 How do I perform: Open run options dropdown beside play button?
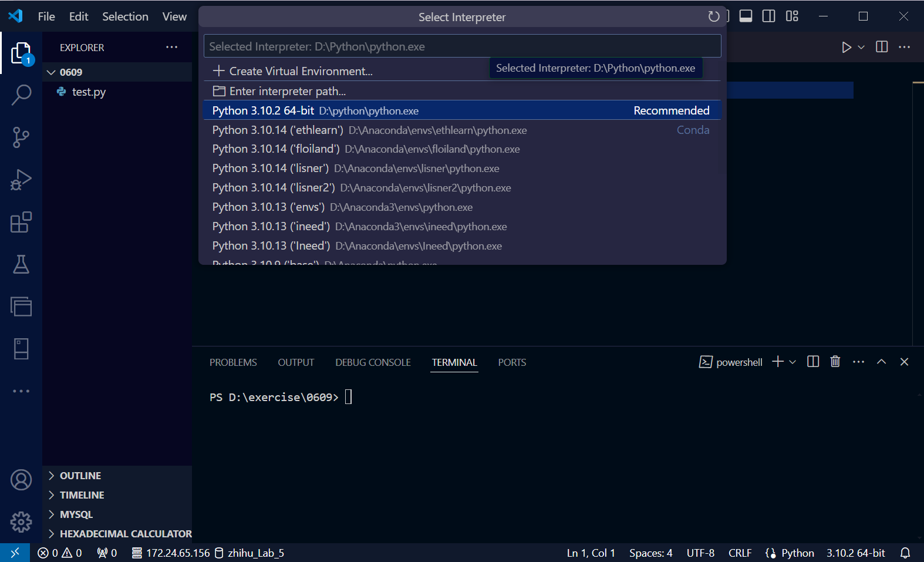tap(861, 47)
